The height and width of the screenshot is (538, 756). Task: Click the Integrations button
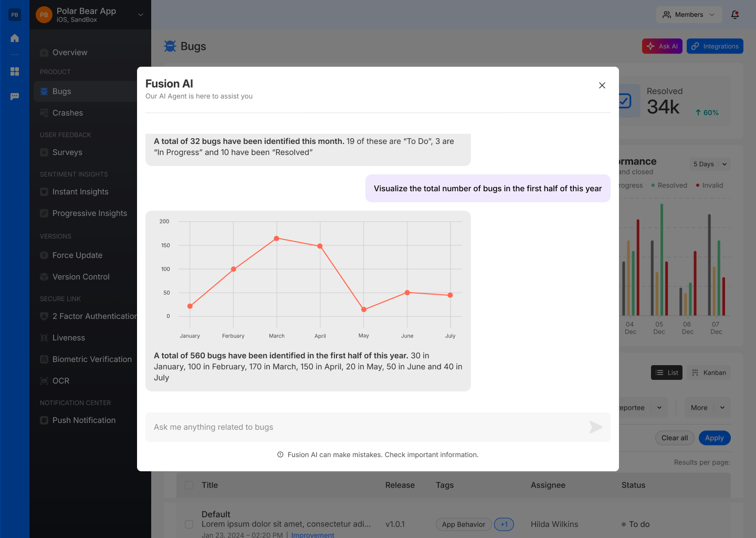click(715, 46)
